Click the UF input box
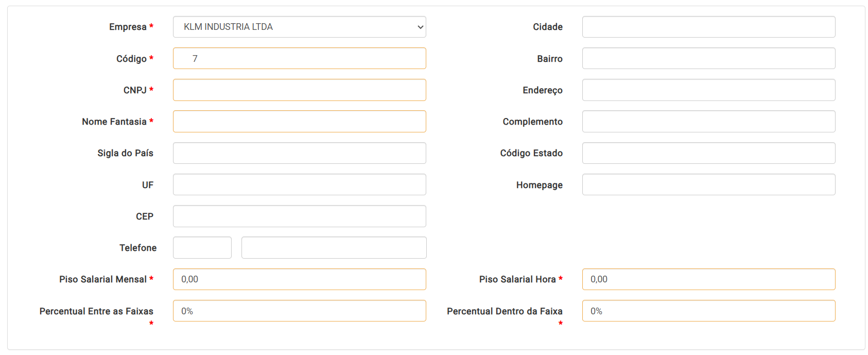Image resolution: width=868 pixels, height=355 pixels. click(x=299, y=184)
